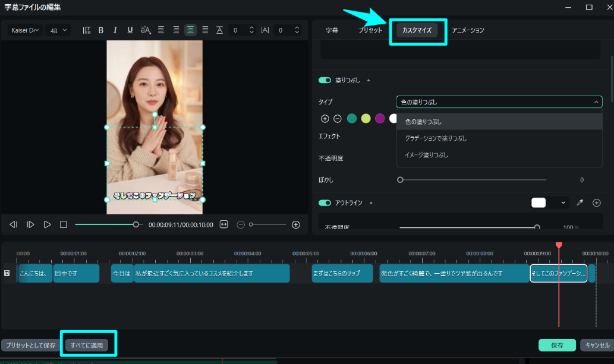
Task: Open the Kaisei font family dropdown
Action: 26,30
